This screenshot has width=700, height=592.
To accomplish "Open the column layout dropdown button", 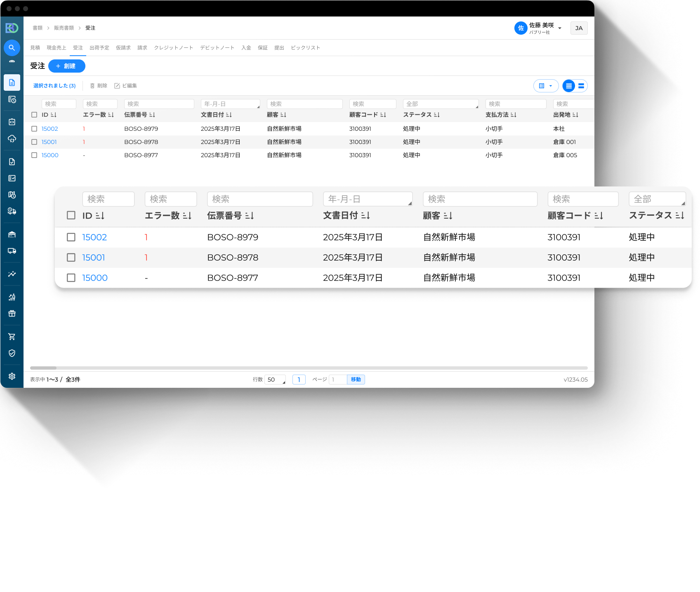I will pyautogui.click(x=546, y=86).
